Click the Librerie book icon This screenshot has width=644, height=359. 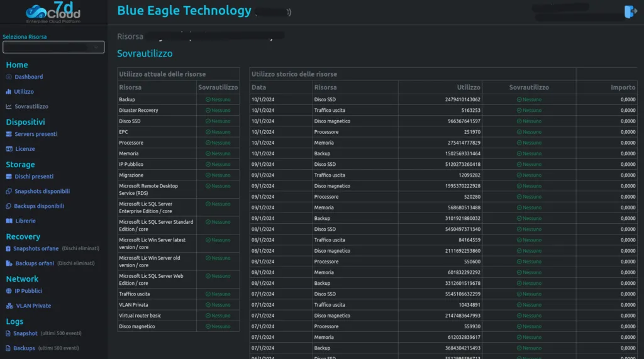point(9,221)
